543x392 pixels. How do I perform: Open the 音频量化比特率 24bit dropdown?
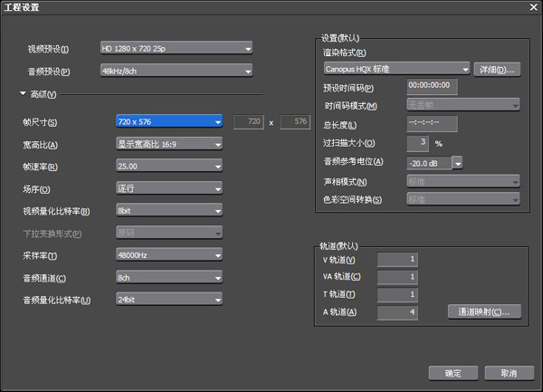(x=169, y=300)
